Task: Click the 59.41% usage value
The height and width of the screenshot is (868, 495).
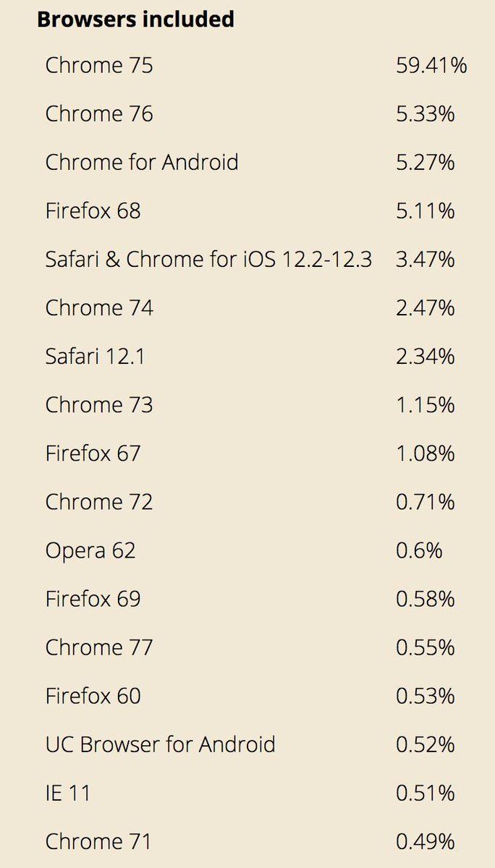Action: click(431, 65)
